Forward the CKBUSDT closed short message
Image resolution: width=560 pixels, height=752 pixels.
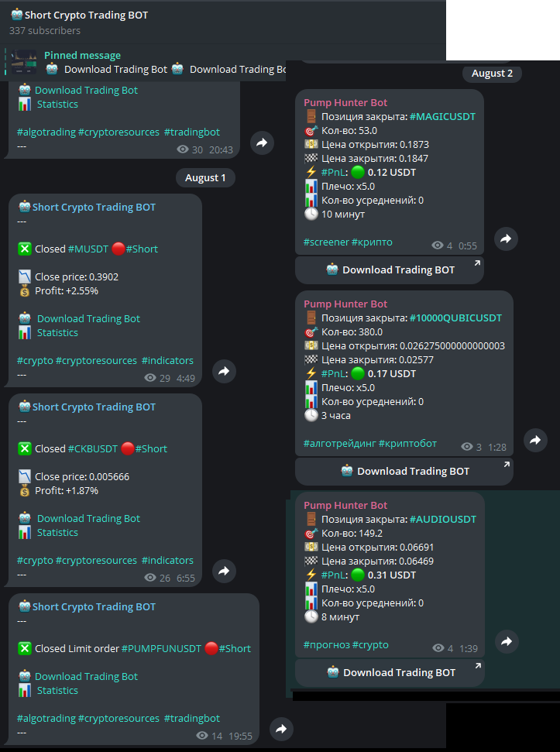224,572
